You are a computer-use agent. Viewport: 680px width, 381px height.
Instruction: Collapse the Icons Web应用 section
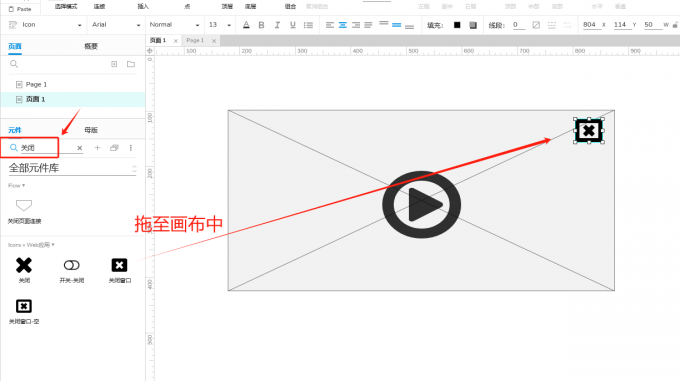31,245
